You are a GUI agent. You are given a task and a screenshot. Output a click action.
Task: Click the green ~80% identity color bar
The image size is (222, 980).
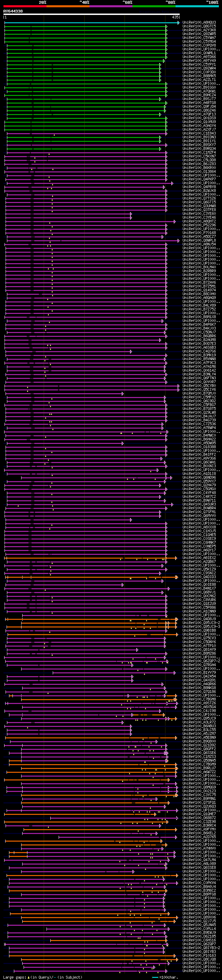(x=154, y=6)
